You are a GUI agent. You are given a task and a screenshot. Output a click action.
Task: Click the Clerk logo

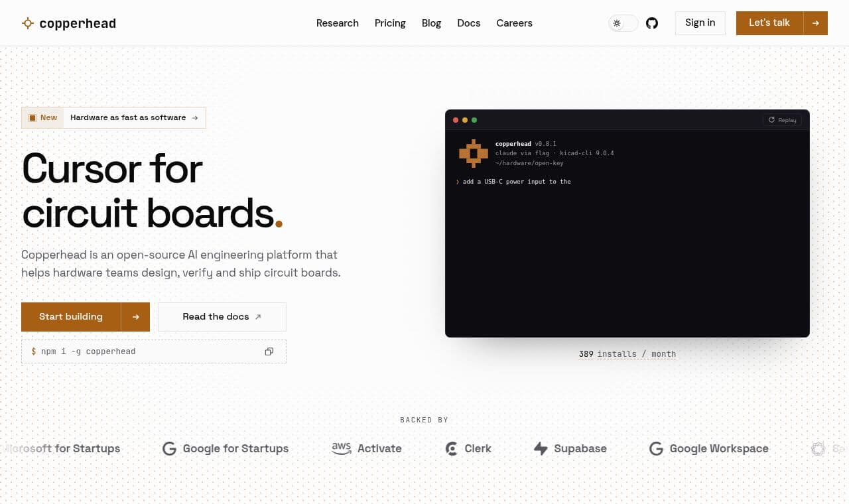468,449
